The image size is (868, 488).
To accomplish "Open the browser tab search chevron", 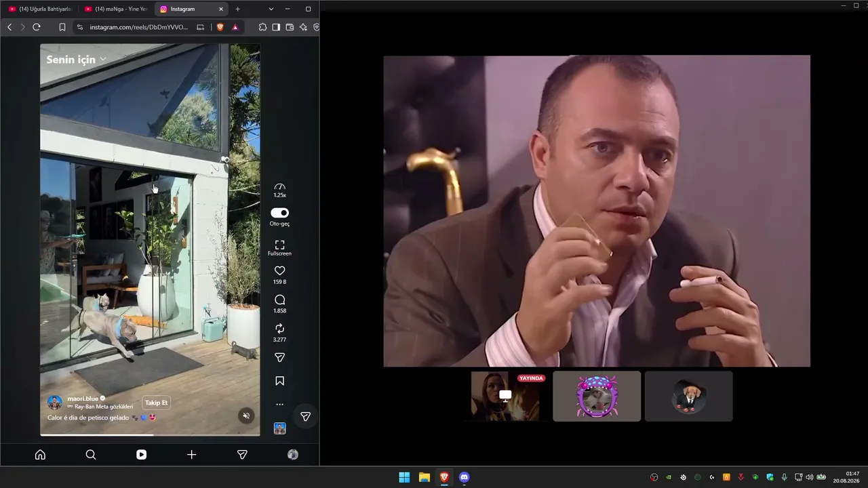I will click(271, 9).
